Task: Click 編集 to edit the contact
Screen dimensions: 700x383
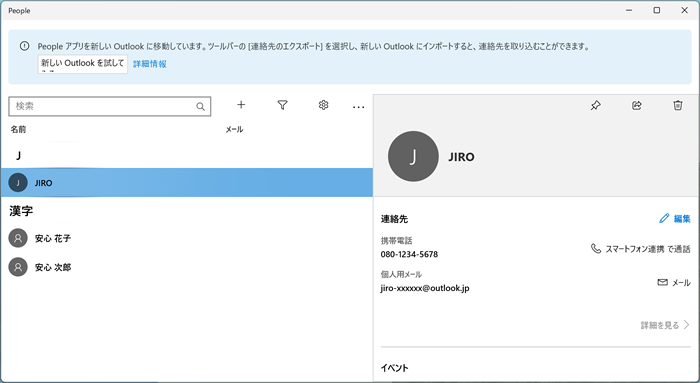Action: [x=675, y=218]
